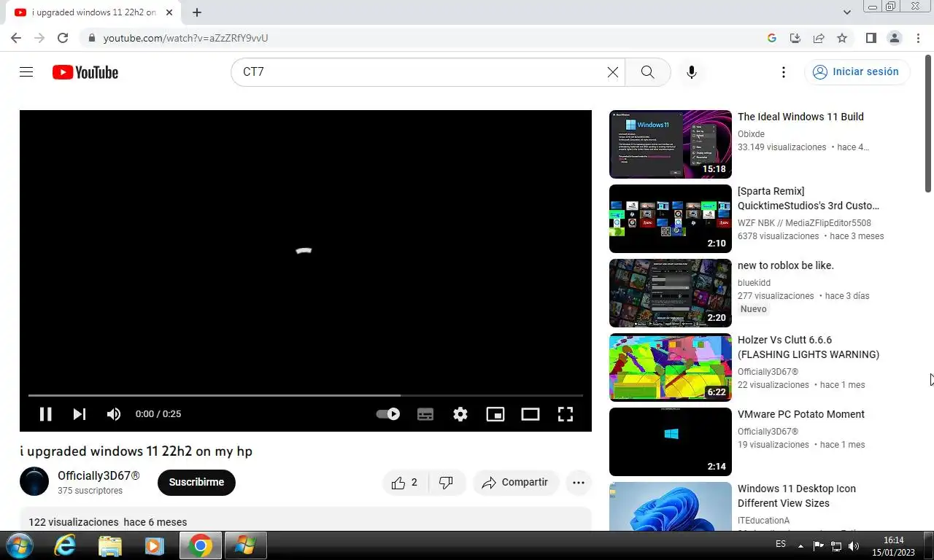This screenshot has height=560, width=934.
Task: Dislike the video with thumbs down
Action: pyautogui.click(x=447, y=483)
